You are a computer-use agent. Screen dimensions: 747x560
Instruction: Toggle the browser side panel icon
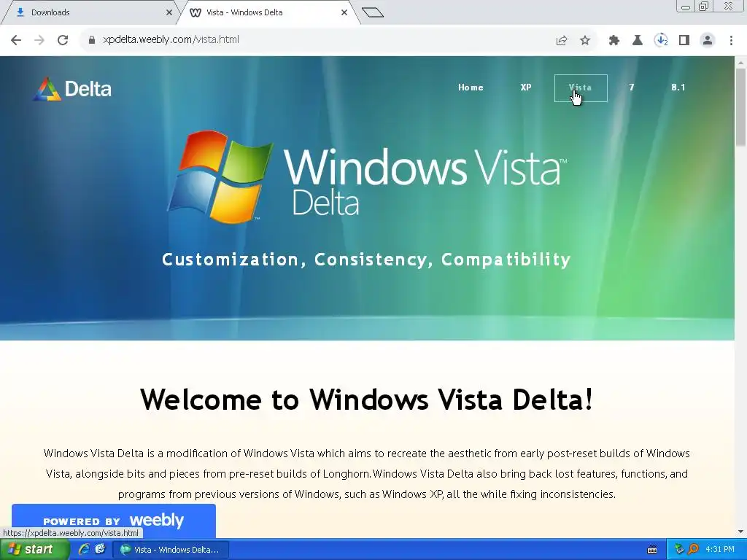684,41
